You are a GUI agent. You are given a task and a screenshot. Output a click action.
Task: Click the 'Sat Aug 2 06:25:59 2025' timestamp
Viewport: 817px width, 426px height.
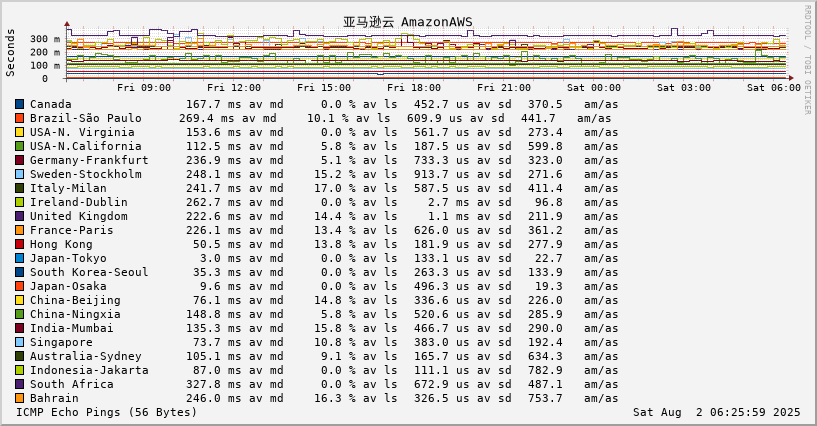[716, 412]
